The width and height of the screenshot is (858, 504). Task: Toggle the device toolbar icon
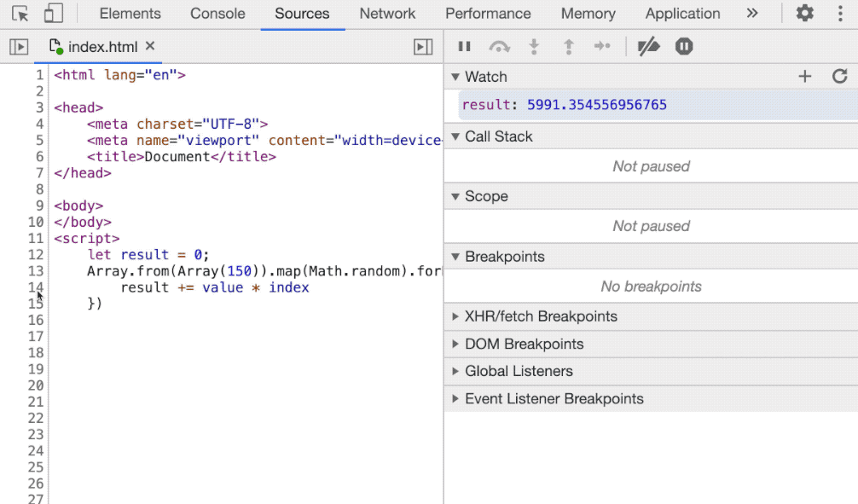point(53,14)
